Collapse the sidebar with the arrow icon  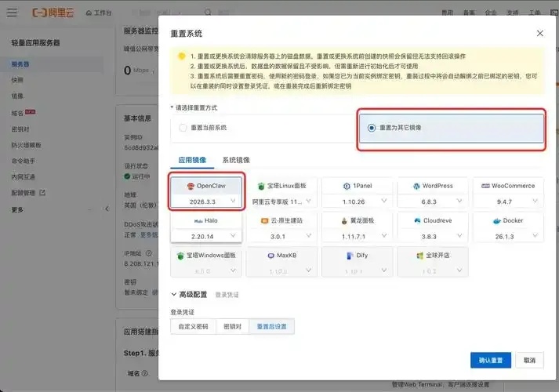tap(107, 209)
